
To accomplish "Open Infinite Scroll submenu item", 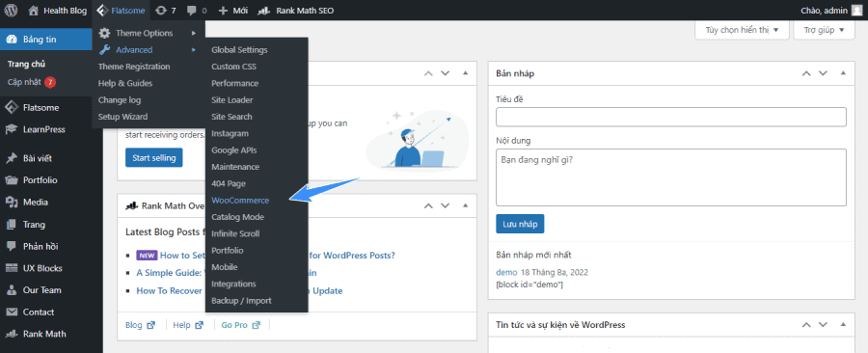I will click(235, 233).
